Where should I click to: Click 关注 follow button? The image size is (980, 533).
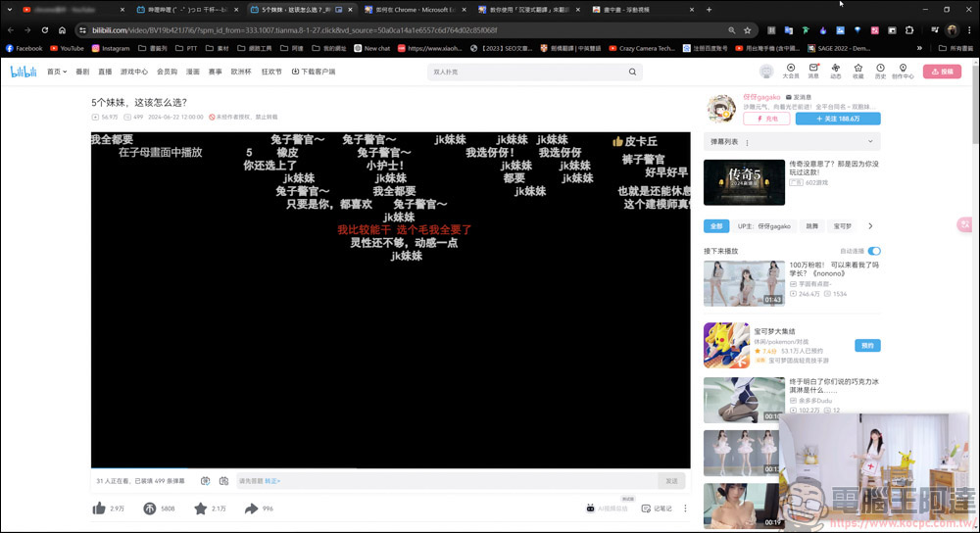[838, 119]
